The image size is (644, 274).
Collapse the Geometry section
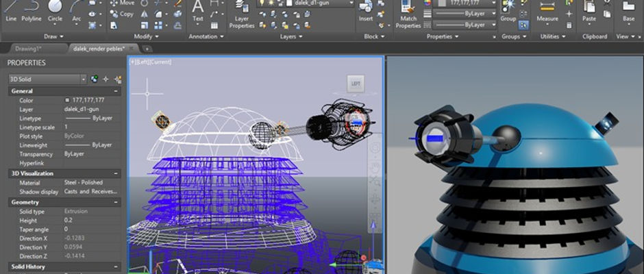116,202
